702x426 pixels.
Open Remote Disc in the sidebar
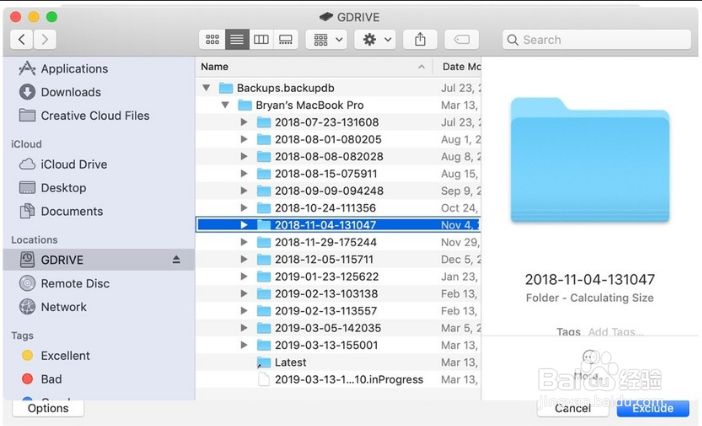[x=64, y=283]
